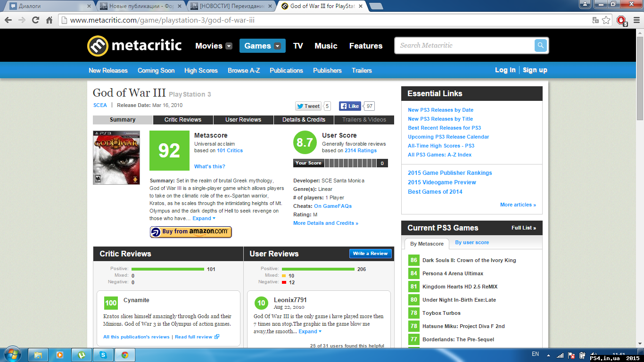Open uTorrent from the taskbar
The width and height of the screenshot is (644, 362).
[x=82, y=355]
